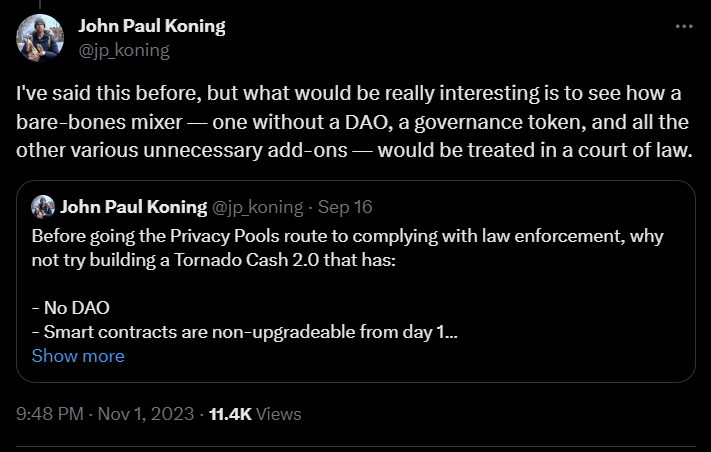Click the "Smart contracts are non-upgradeable" line
711x452 pixels.
coord(240,331)
